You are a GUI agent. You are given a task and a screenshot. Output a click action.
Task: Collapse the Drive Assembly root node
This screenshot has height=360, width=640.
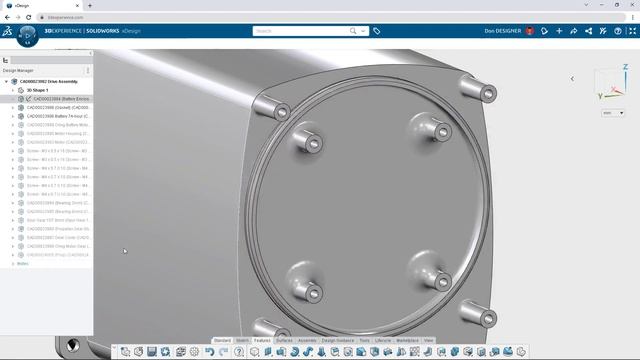pyautogui.click(x=6, y=82)
